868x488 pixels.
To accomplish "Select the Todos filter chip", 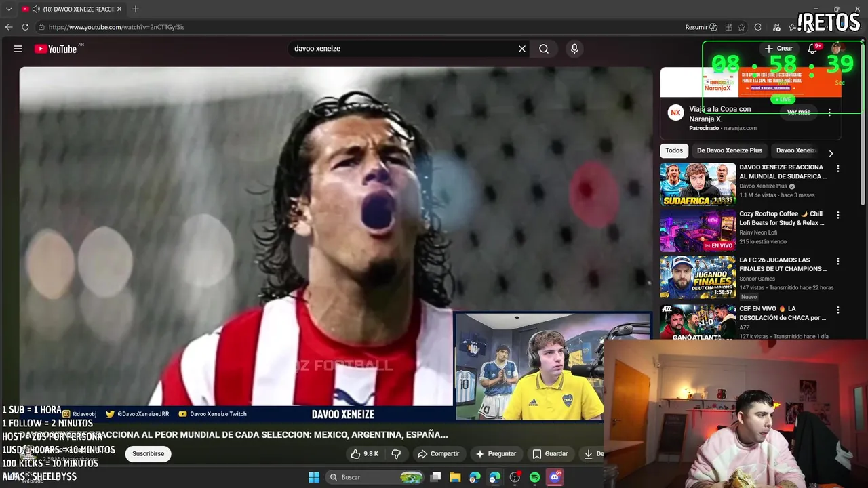I will 674,150.
